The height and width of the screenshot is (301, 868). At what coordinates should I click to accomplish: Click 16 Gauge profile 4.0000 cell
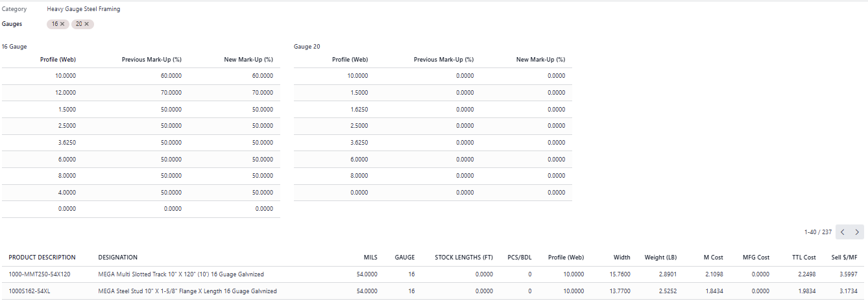[x=67, y=193]
